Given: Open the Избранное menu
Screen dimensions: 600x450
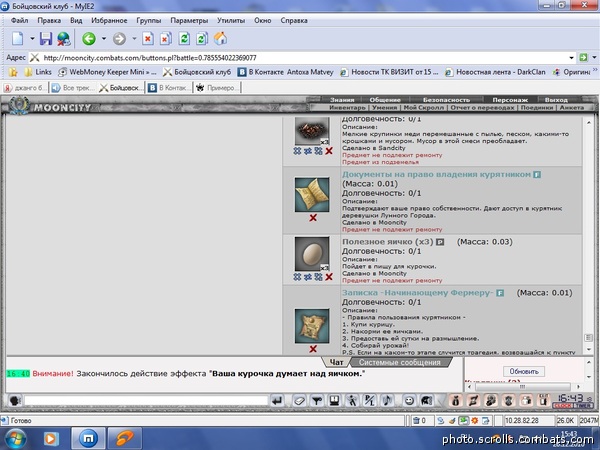Looking at the screenshot, I should pos(109,21).
